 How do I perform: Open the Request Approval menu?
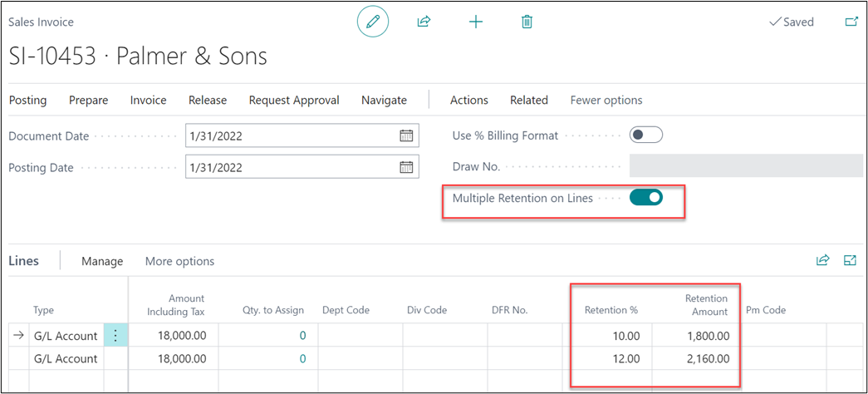294,100
